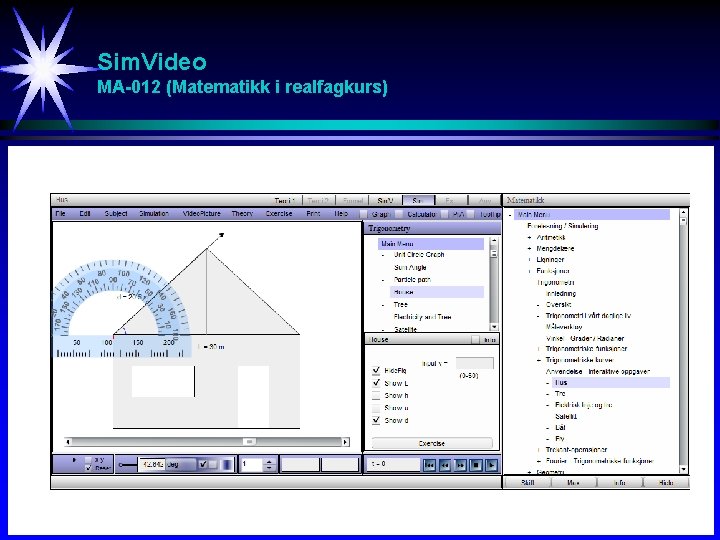Select Unit Circle Graph item
Viewport: 720px width, 540px height.
(x=419, y=254)
